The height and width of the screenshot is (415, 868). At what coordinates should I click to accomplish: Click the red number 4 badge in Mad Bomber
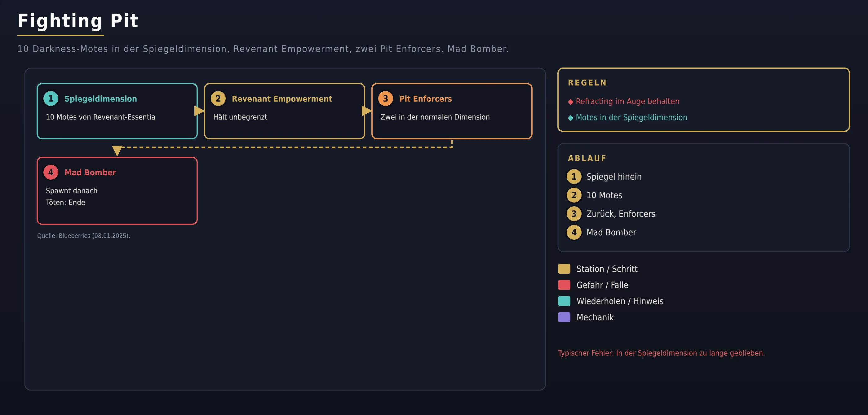(51, 172)
